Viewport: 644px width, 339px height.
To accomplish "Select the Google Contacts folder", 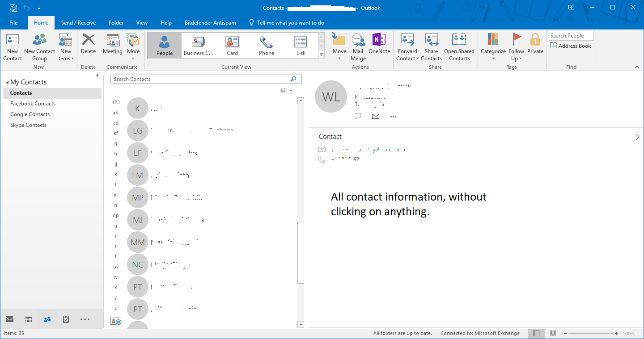I will point(30,114).
